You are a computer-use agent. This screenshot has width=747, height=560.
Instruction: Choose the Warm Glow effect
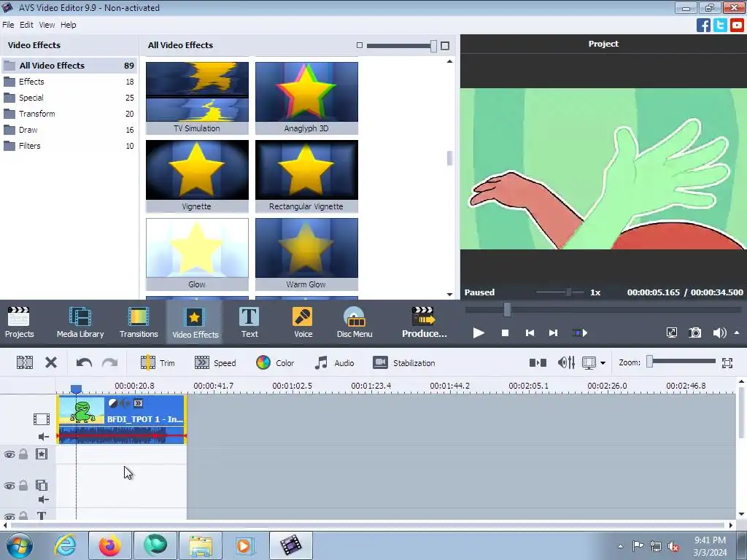306,254
